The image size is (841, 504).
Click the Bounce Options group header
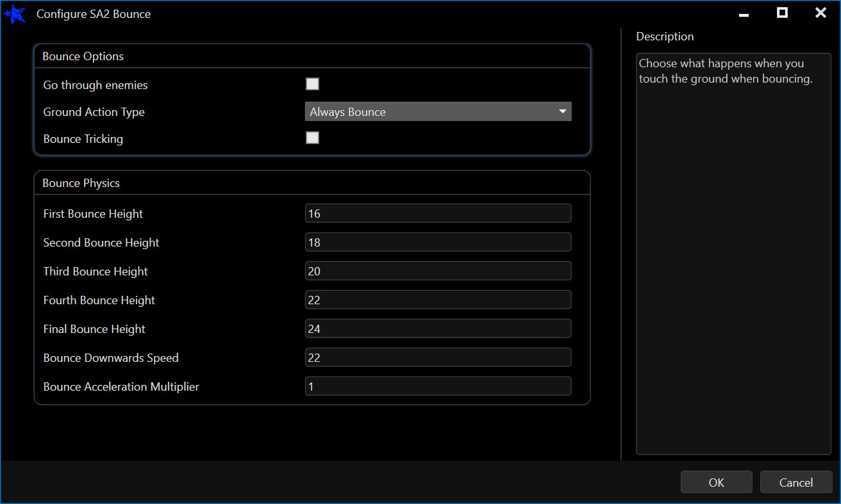point(83,56)
